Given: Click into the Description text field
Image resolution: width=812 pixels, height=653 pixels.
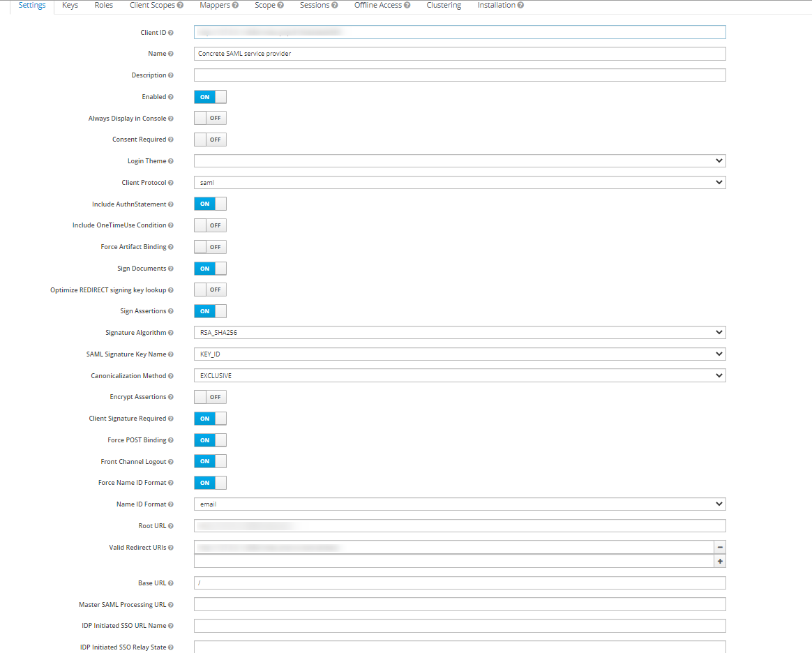Looking at the screenshot, I should point(459,75).
